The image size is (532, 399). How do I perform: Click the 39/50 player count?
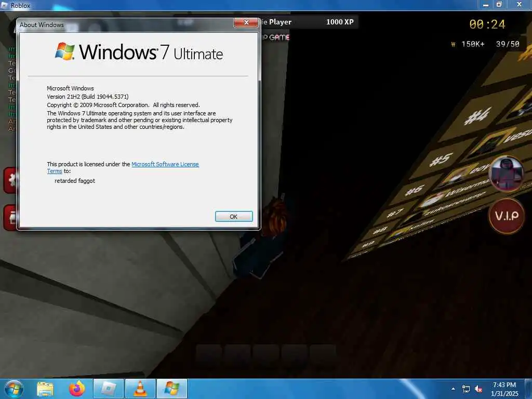pos(508,44)
